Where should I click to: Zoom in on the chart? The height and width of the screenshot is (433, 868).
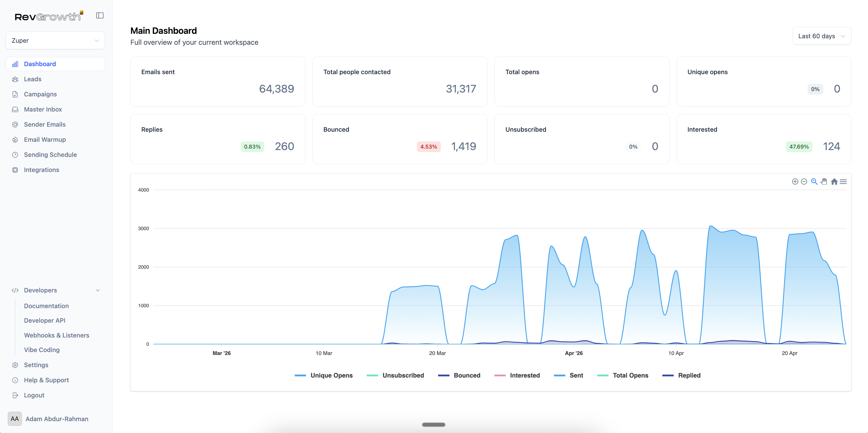(x=795, y=182)
